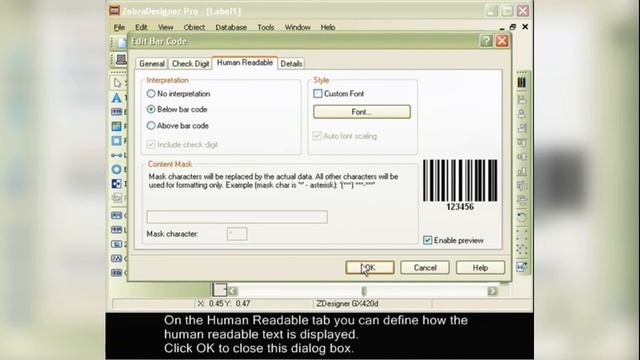Click the greyed-out tool icon under Inverse
This screenshot has width=640, height=360.
(x=117, y=198)
